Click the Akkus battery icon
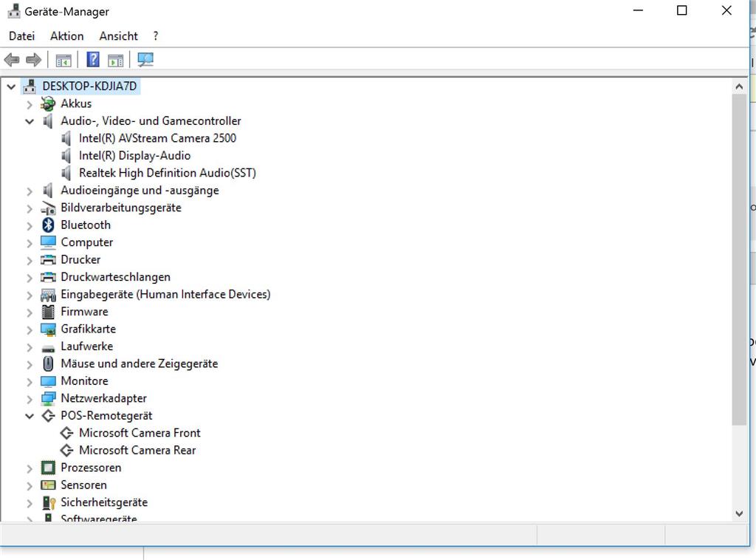This screenshot has width=756, height=560. tap(48, 103)
